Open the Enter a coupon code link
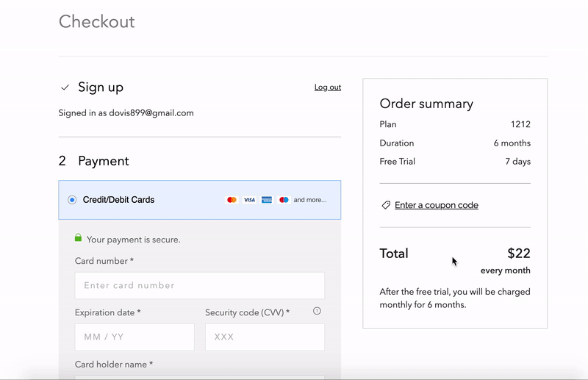 click(x=437, y=205)
